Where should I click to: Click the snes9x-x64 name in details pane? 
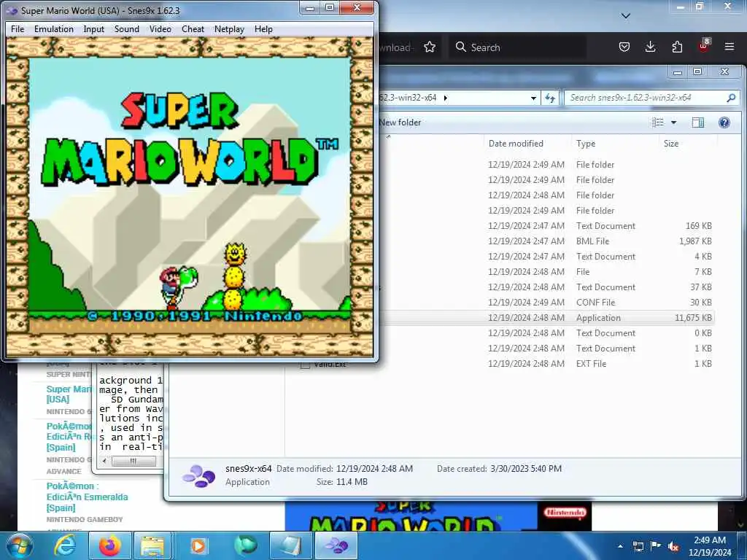[248, 469]
